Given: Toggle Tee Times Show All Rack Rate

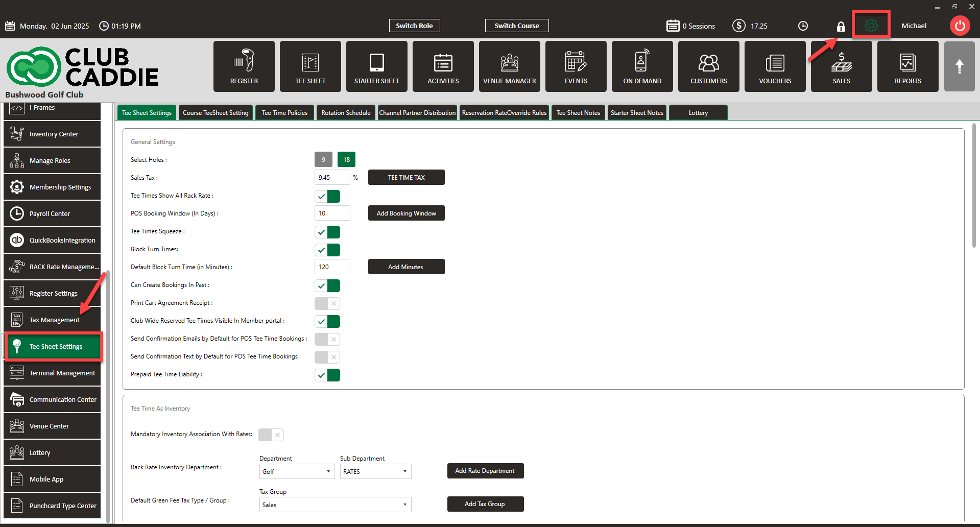Looking at the screenshot, I should coord(327,196).
